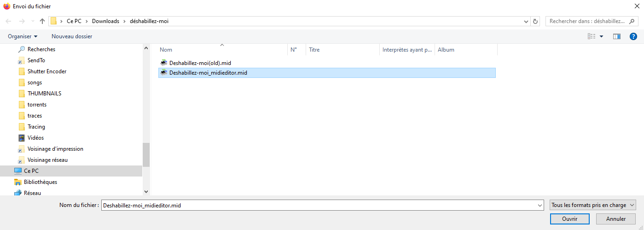Click the sidebar vertical scrollbar thumb
644x230 pixels.
[x=146, y=154]
